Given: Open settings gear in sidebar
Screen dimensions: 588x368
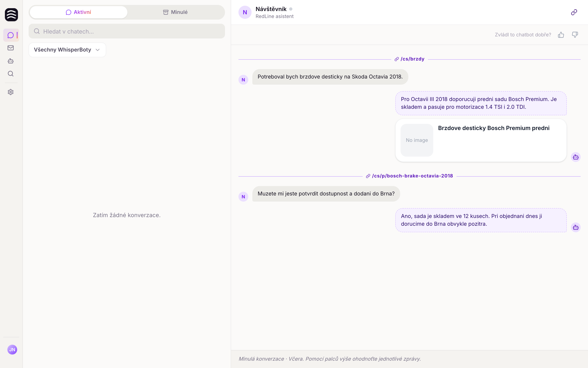Looking at the screenshot, I should (10, 92).
